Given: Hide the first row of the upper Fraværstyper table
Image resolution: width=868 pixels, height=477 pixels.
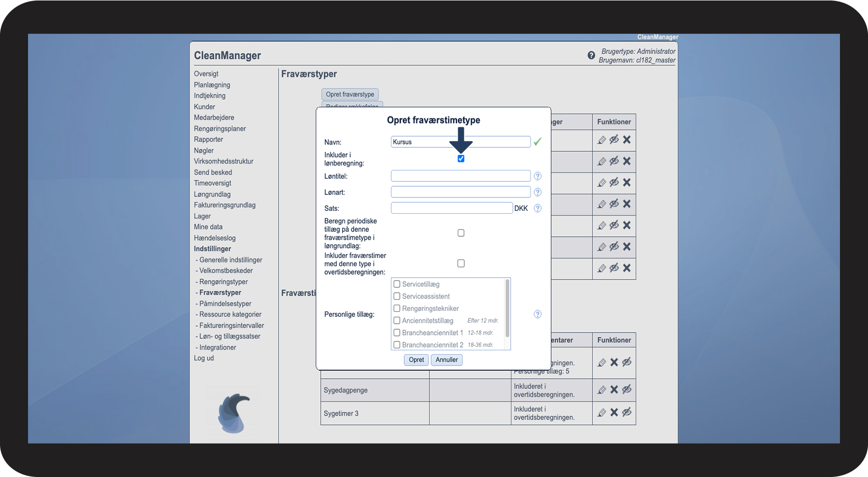Looking at the screenshot, I should pyautogui.click(x=614, y=140).
